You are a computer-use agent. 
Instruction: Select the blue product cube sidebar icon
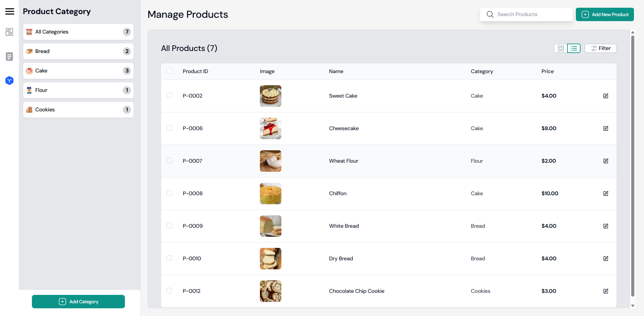[x=9, y=81]
